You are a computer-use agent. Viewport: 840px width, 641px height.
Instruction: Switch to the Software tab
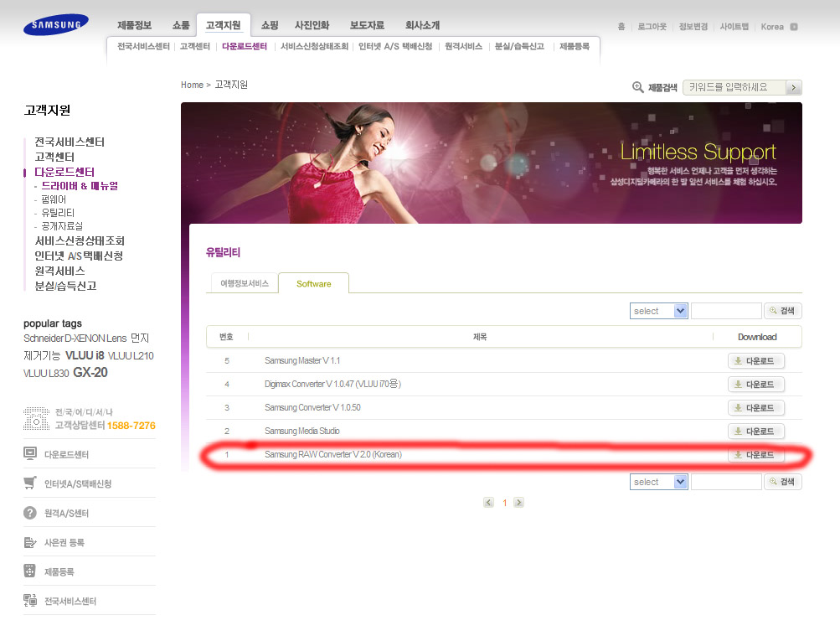tap(313, 284)
